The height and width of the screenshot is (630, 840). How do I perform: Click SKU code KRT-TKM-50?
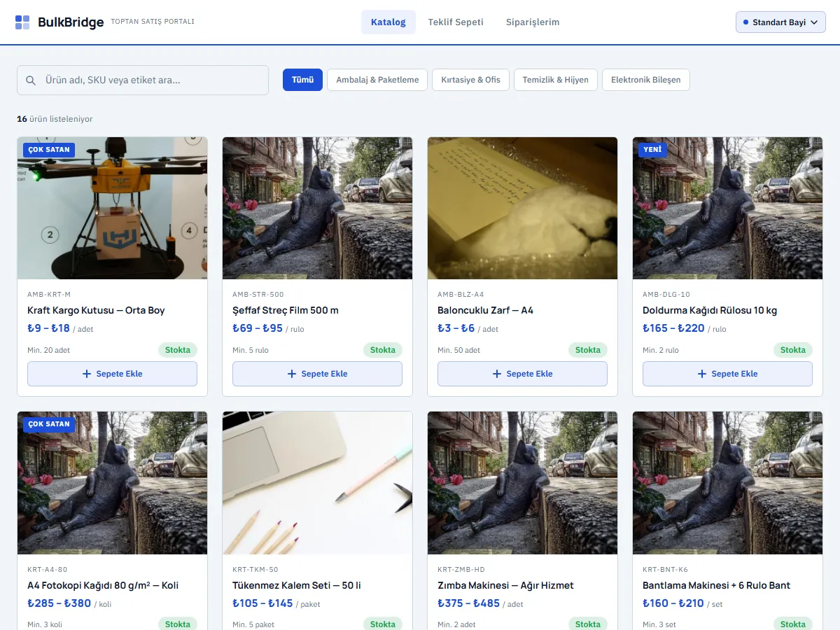(255, 570)
